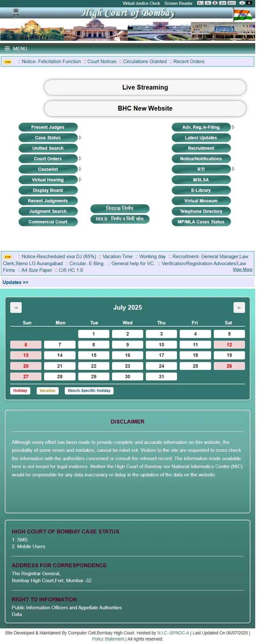Click the SMS case status text
Screen dimensions: 260x644
pos(22,540)
